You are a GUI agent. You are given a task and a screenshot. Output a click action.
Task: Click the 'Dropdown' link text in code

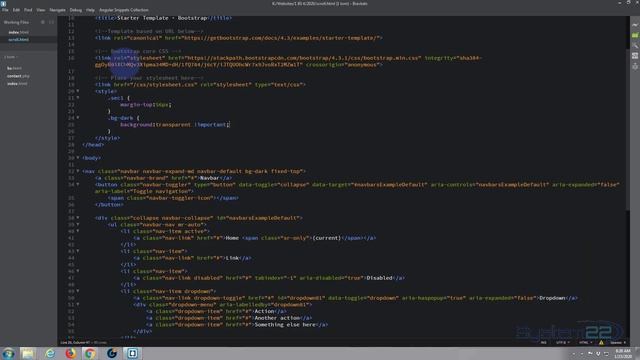pyautogui.click(x=552, y=298)
